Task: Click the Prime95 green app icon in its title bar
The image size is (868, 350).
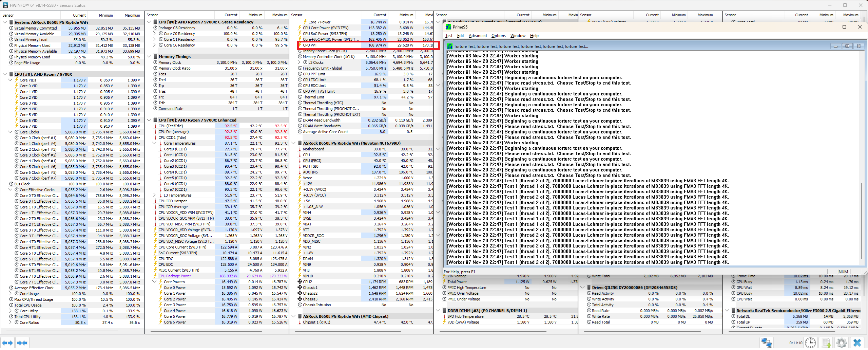Action: tap(448, 27)
